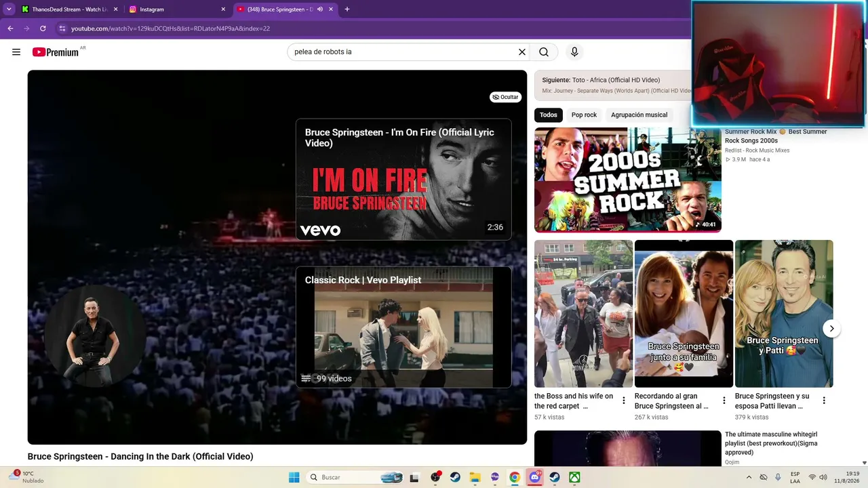Open I'm On Fire lyric video card
The width and height of the screenshot is (868, 488).
point(403,180)
